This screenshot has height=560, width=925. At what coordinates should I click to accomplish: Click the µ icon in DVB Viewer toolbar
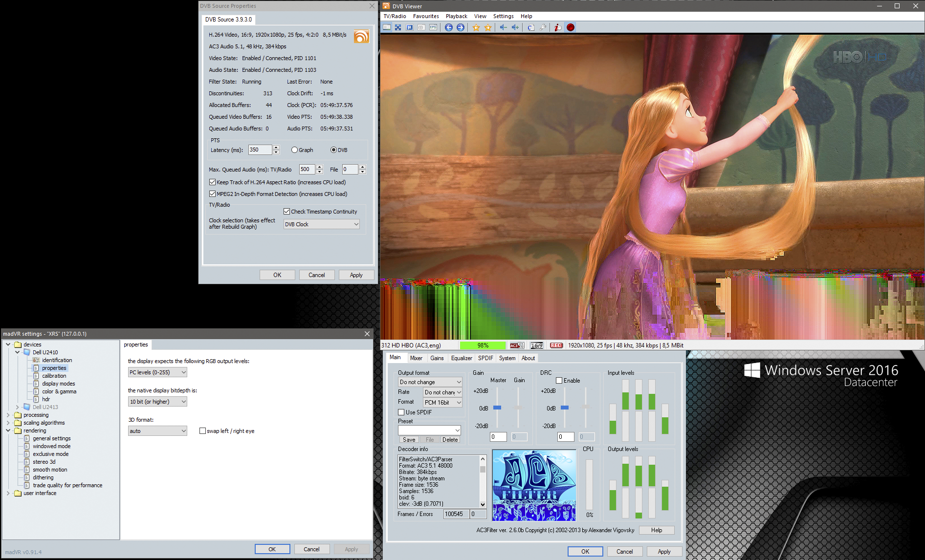point(410,27)
